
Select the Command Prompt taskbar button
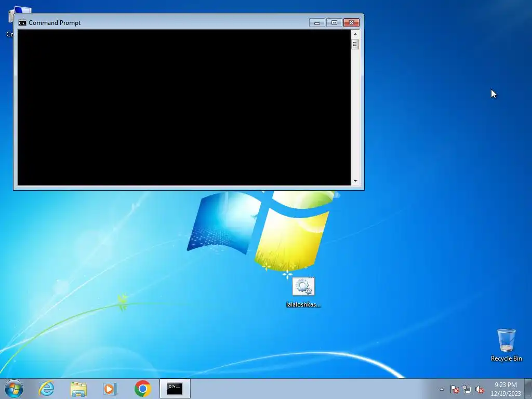(x=175, y=389)
